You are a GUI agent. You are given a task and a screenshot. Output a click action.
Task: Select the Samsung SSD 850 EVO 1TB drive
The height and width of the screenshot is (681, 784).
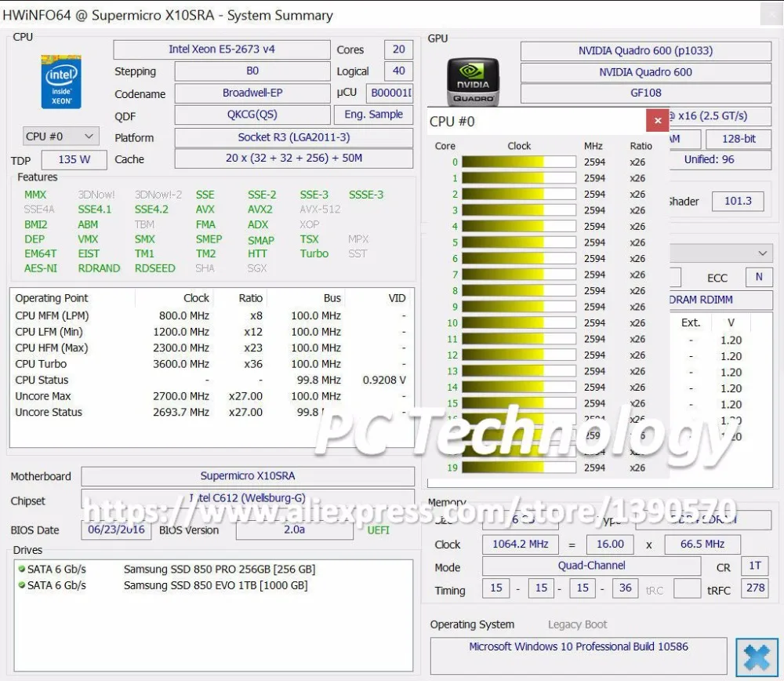216,585
